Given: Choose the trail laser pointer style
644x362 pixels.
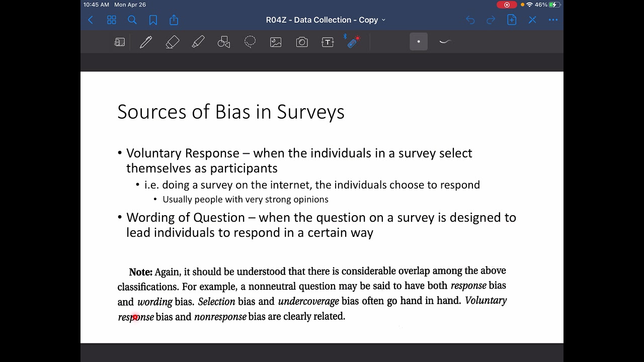Looking at the screenshot, I should pyautogui.click(x=445, y=42).
